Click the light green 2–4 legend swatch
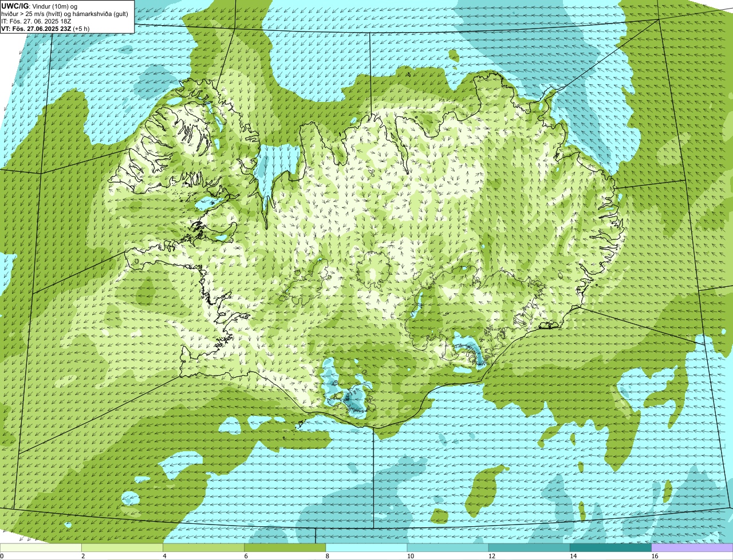The height and width of the screenshot is (560, 733). click(123, 547)
